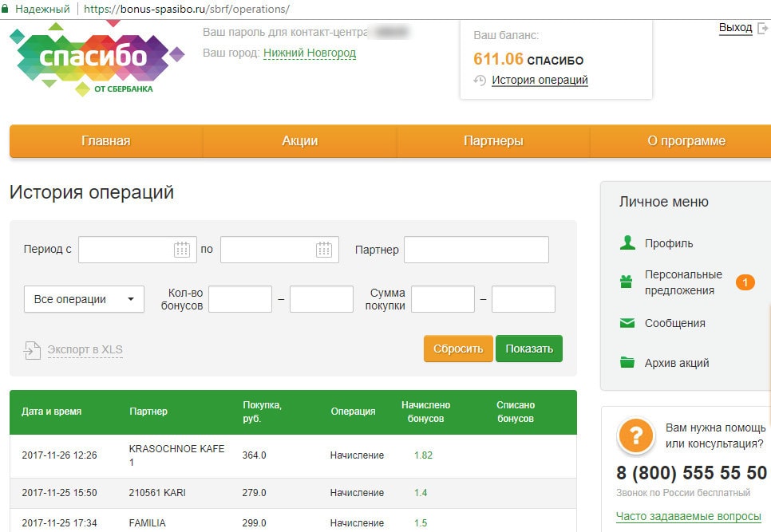Click the orange notification badge with 1
The image size is (771, 532).
tap(745, 282)
